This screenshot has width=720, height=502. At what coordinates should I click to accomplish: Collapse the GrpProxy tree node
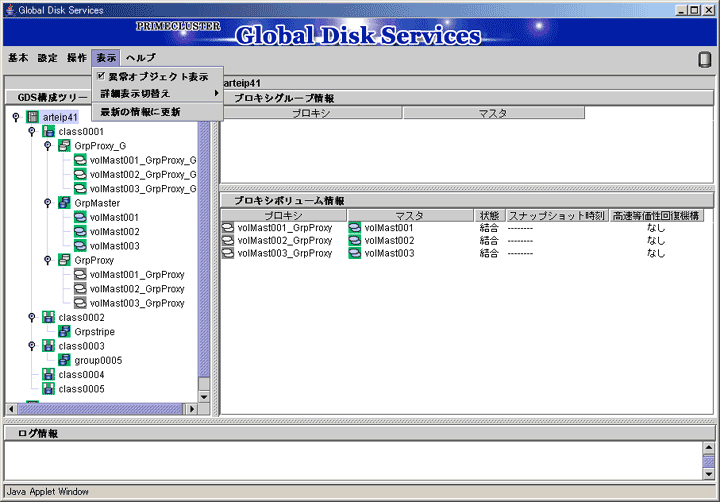point(47,260)
